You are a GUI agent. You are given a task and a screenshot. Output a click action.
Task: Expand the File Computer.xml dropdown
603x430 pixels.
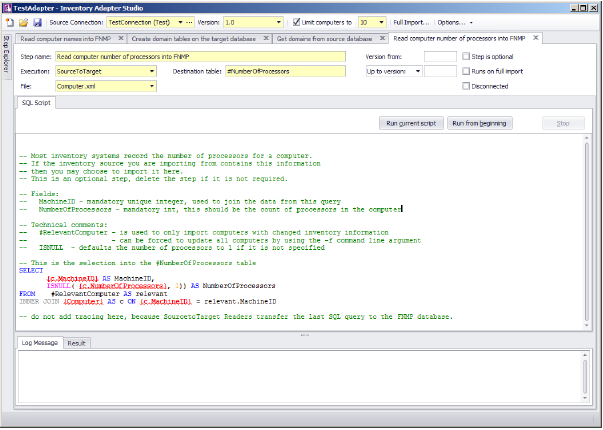pyautogui.click(x=152, y=86)
